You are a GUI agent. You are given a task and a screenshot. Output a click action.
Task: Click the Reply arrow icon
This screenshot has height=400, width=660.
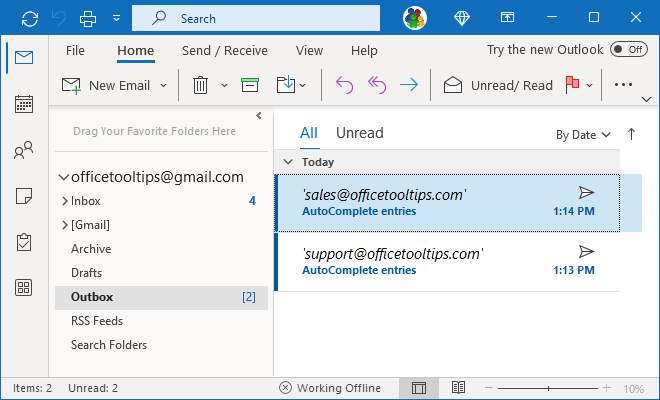[344, 85]
